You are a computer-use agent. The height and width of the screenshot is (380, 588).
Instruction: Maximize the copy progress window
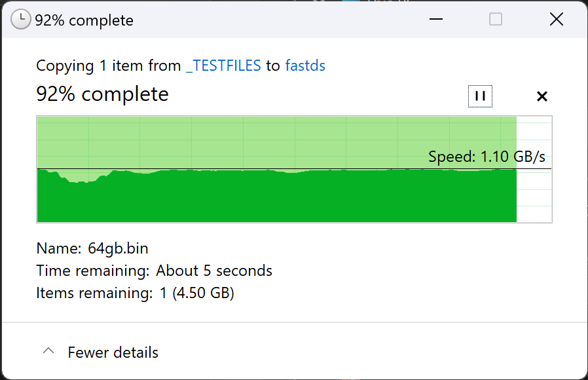pos(496,20)
